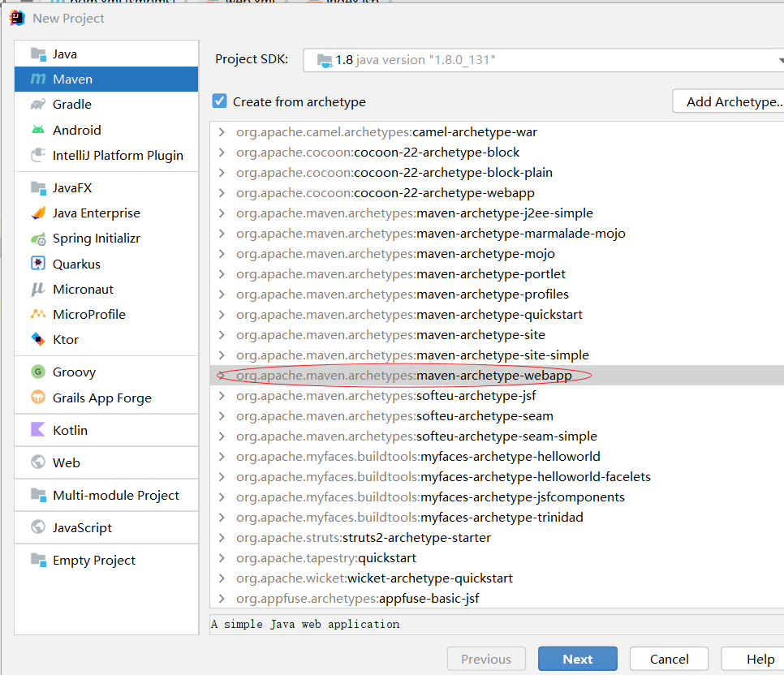Select cocoon-22-archetype-block-plain row
The width and height of the screenshot is (784, 675).
(x=497, y=173)
